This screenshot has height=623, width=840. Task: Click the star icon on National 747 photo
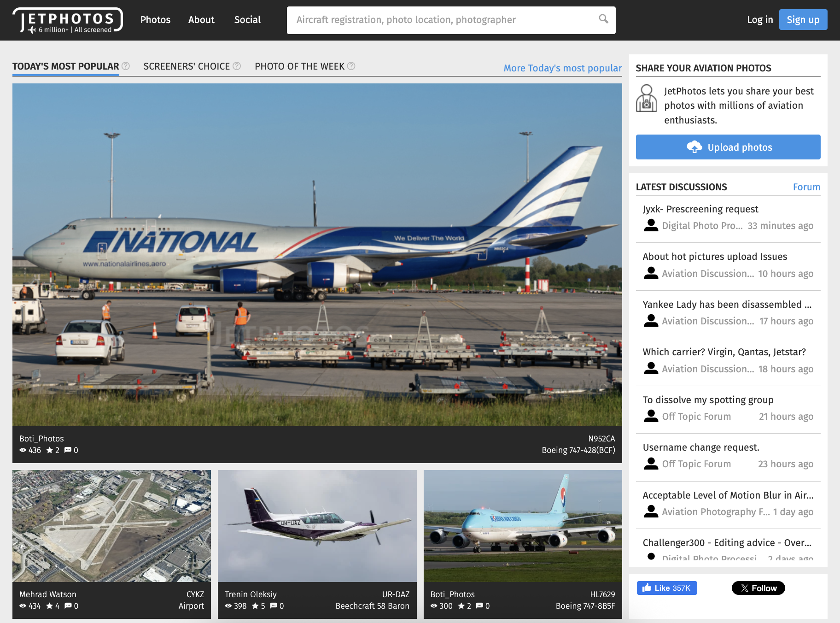49,450
